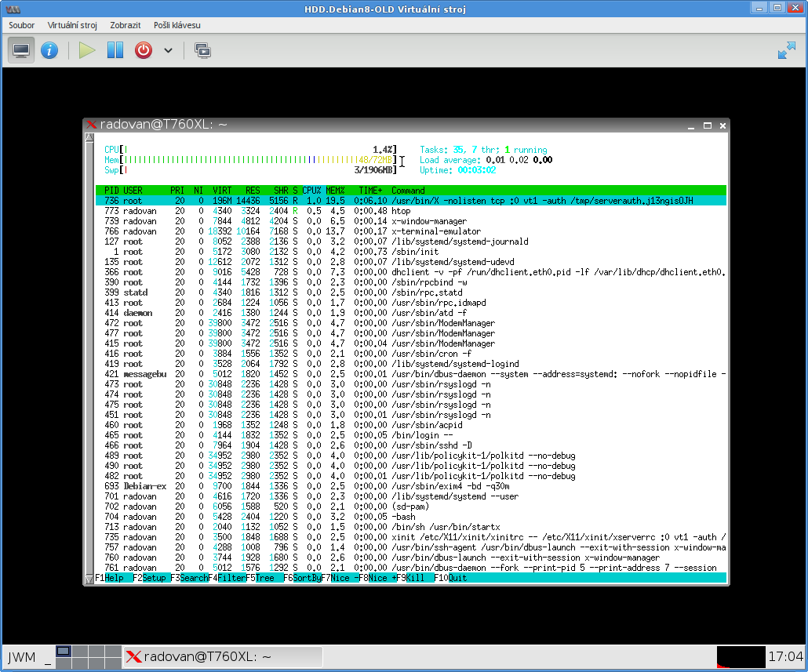Click the red X icon in terminal titlebar
This screenshot has height=672, width=808.
tap(92, 125)
